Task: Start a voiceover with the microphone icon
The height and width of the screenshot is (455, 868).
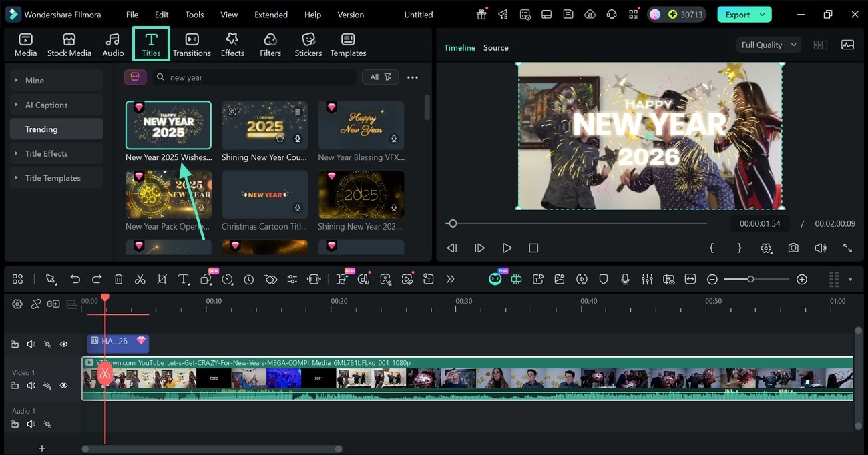Action: pos(625,279)
